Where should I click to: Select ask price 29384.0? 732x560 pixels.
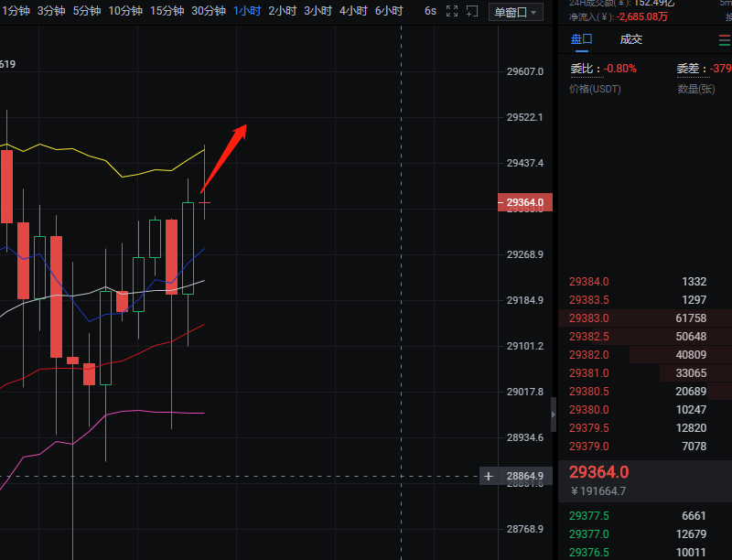point(588,282)
